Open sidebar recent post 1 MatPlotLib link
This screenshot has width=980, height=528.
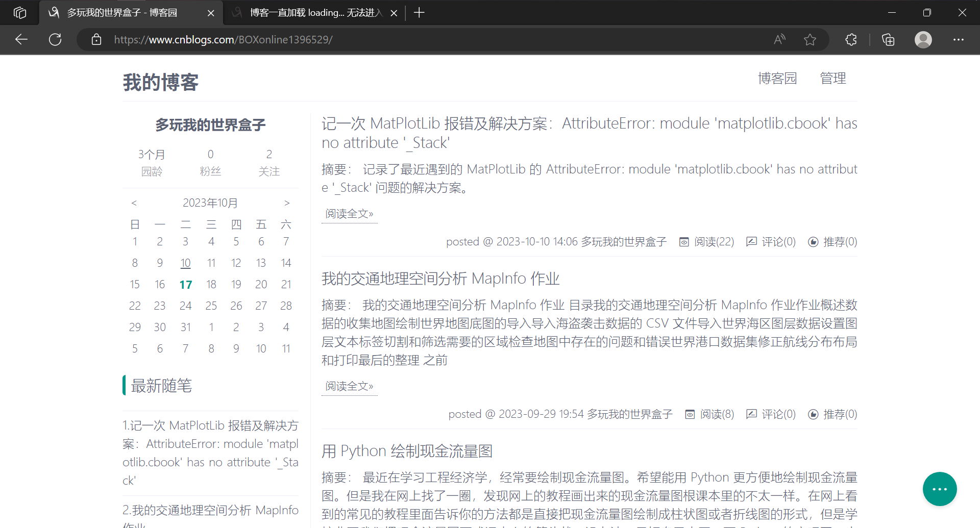point(210,453)
